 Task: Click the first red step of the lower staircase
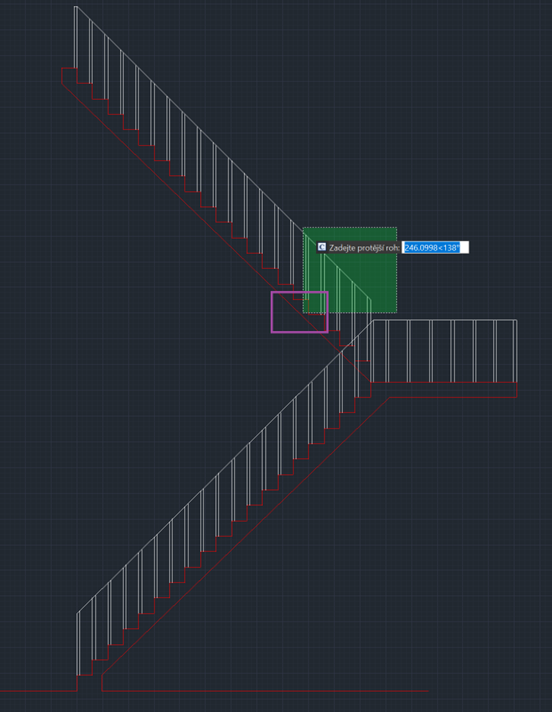click(84, 675)
